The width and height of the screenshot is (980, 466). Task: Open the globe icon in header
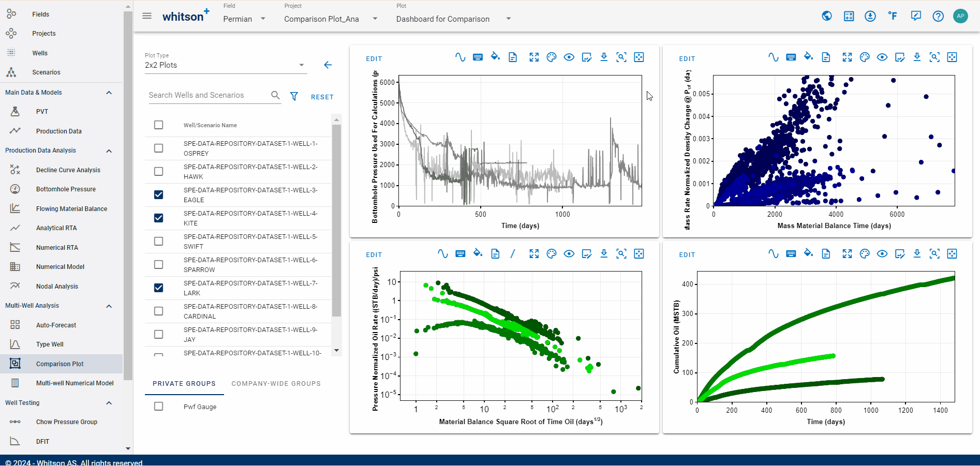[x=827, y=16]
